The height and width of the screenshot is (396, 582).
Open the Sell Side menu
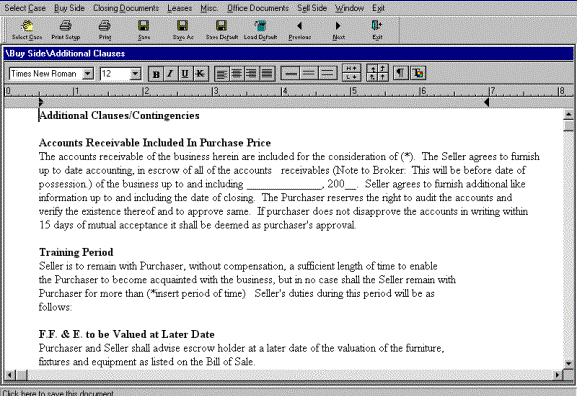(312, 8)
